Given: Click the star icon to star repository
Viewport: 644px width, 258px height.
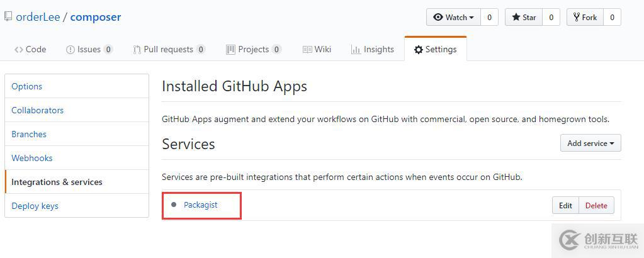Looking at the screenshot, I should tap(516, 17).
